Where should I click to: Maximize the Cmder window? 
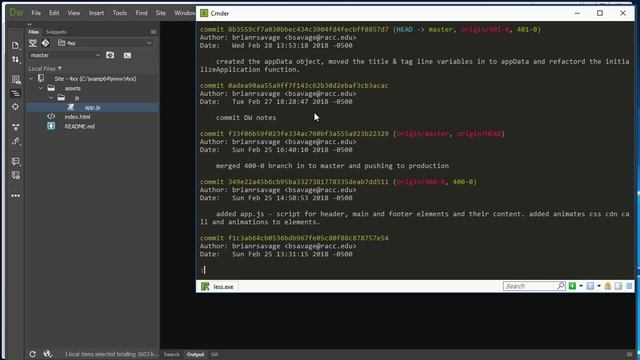coord(600,13)
